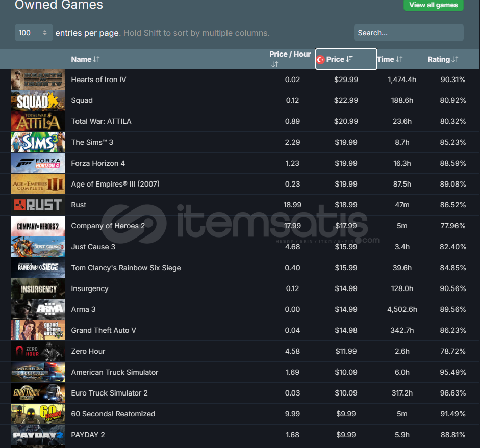Viewport: 480px width, 448px height.
Task: Open Rainbow Six Siege thumbnail
Action: click(38, 268)
